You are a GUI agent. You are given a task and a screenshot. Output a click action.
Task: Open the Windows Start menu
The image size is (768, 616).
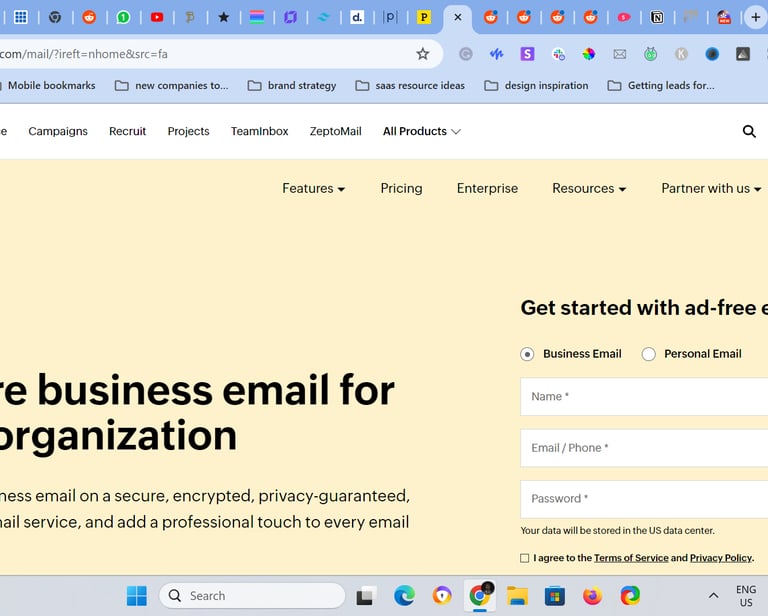click(137, 596)
